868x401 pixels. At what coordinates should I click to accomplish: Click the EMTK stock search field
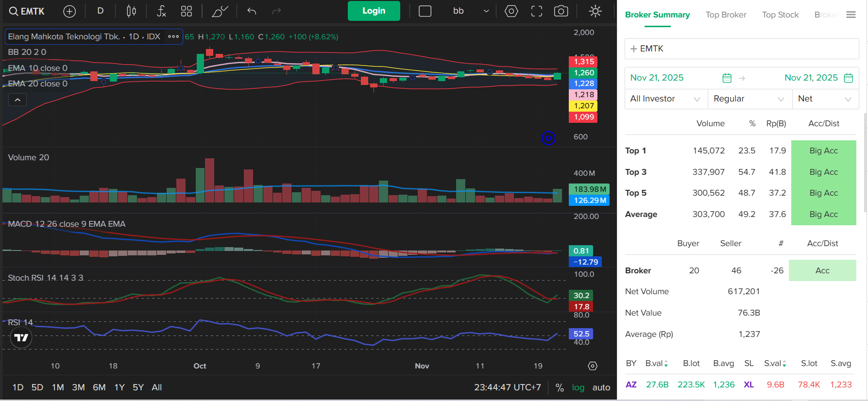coord(741,49)
